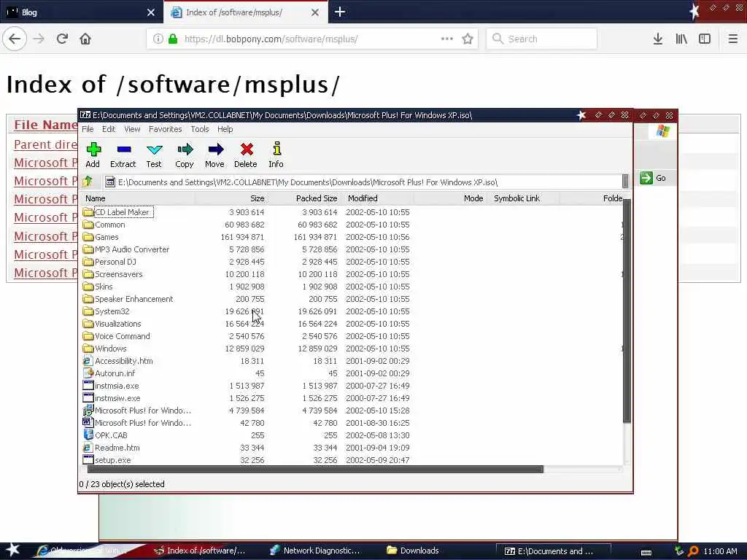The image size is (747, 560).
Task: Reload the page in Firefox
Action: click(62, 39)
